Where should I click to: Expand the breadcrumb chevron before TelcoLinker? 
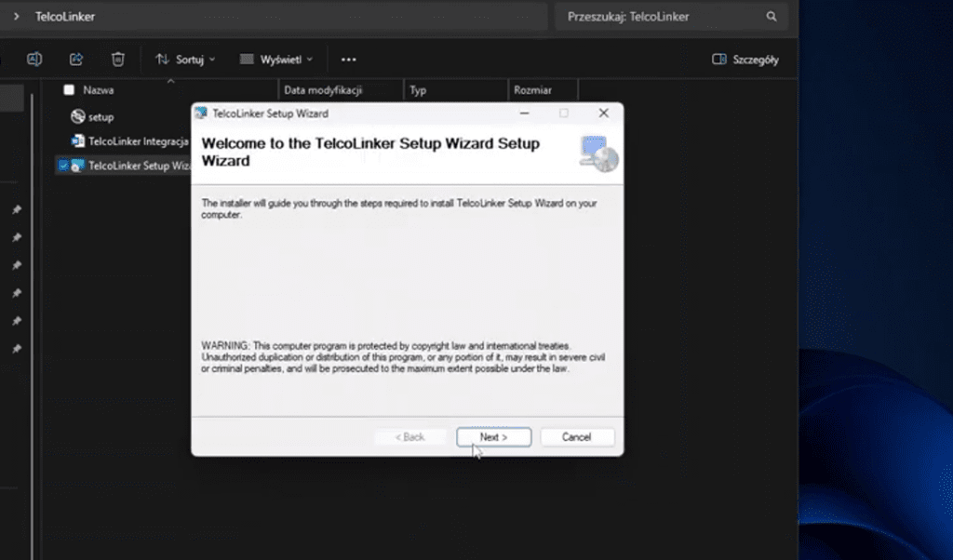pos(17,17)
